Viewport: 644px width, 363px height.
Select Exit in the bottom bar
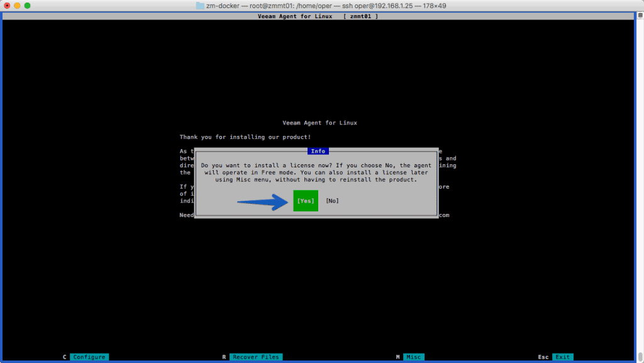point(562,357)
